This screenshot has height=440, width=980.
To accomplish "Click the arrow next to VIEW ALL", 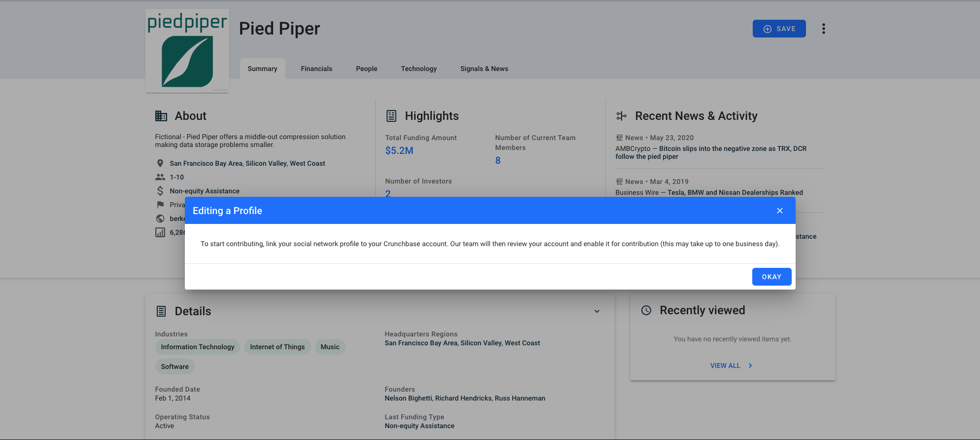I will 750,366.
